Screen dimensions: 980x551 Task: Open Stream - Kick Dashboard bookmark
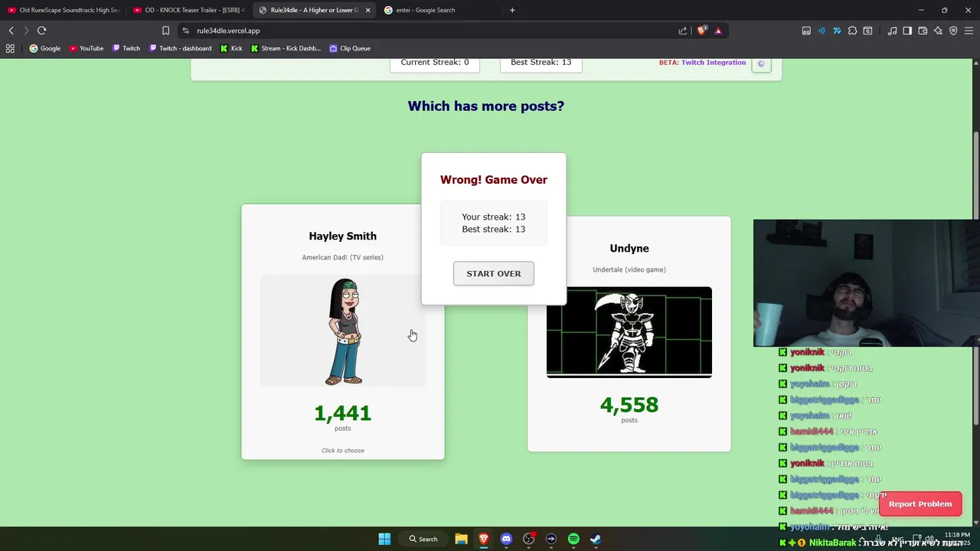click(x=286, y=48)
